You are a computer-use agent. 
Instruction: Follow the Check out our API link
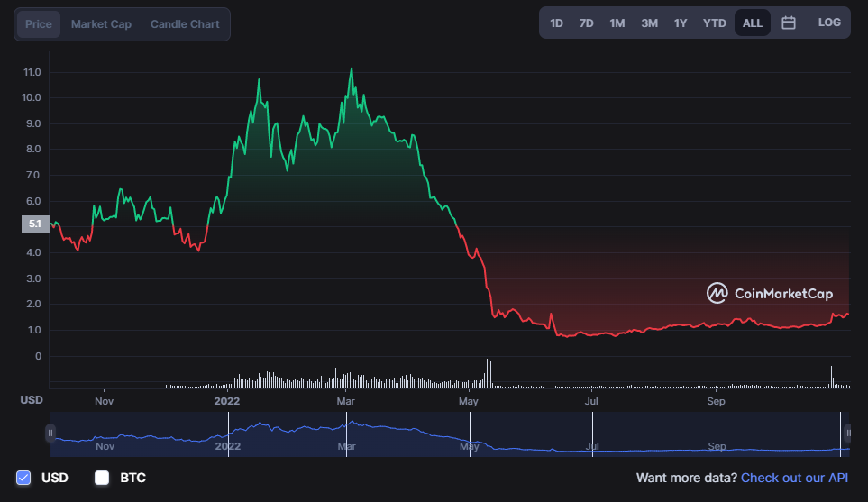click(x=794, y=478)
